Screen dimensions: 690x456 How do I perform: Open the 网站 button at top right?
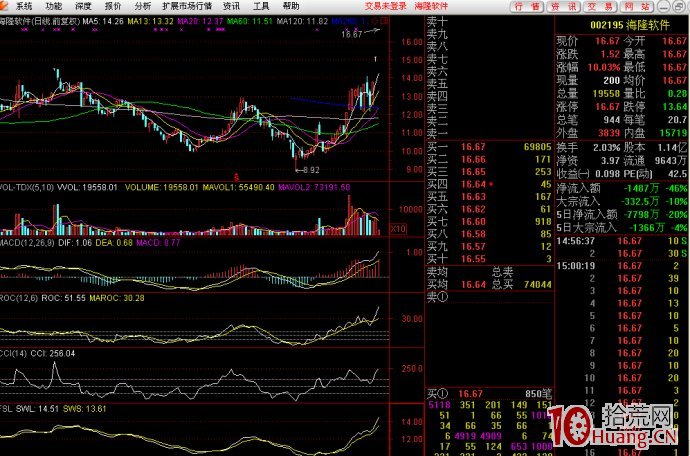[x=637, y=7]
